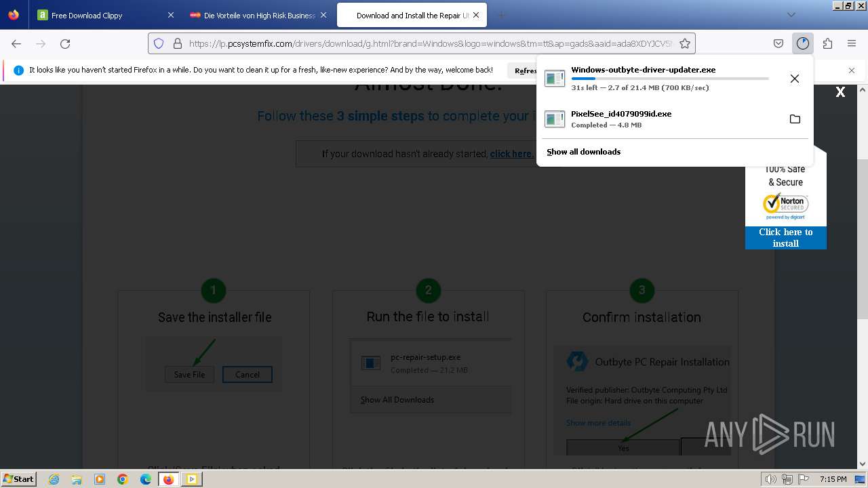Screen dimensions: 868x488
Task: Click the Action Center flag icon
Action: pyautogui.click(x=803, y=479)
